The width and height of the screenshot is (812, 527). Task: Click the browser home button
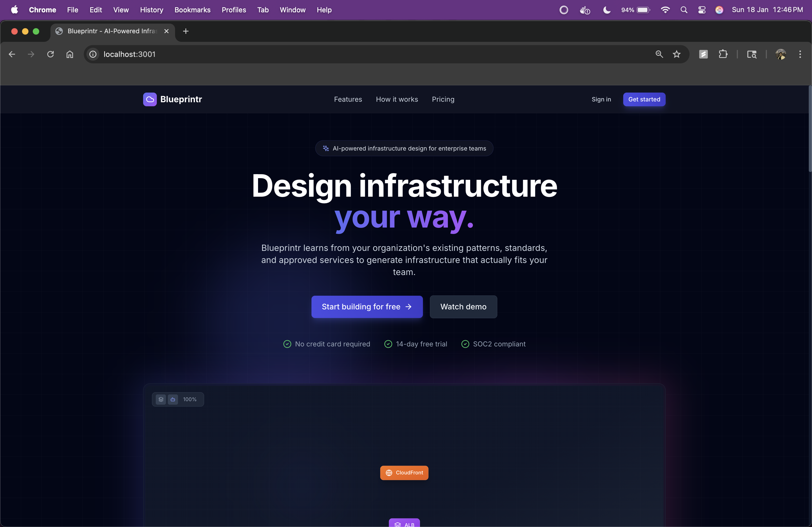click(x=70, y=54)
